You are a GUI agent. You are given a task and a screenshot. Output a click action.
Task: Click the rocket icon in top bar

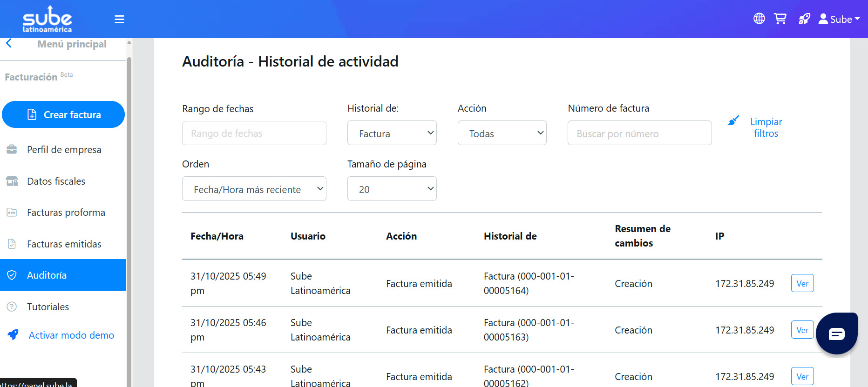coord(804,19)
